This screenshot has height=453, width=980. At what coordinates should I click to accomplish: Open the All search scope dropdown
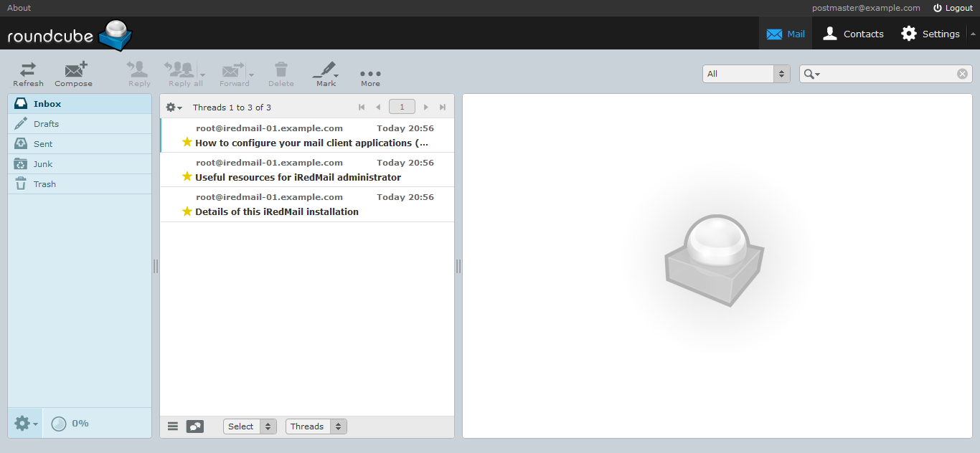tap(745, 73)
